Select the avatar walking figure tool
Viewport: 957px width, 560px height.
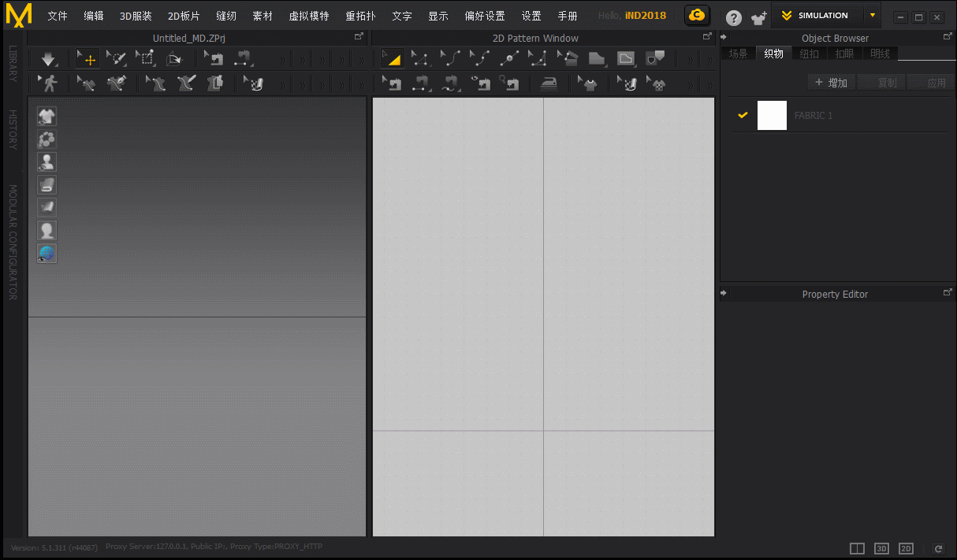[x=49, y=83]
